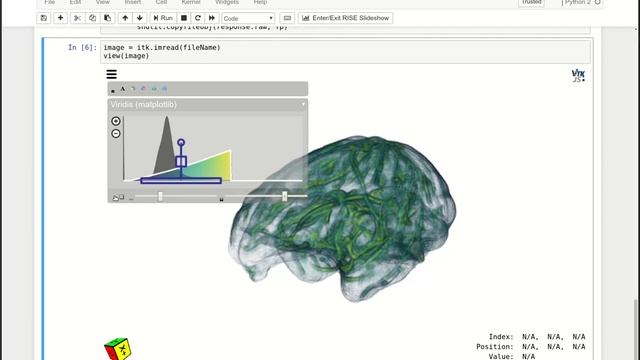Viewport: 640px width, 360px height.
Task: Zoom out of the transfer function histogram
Action: [116, 133]
